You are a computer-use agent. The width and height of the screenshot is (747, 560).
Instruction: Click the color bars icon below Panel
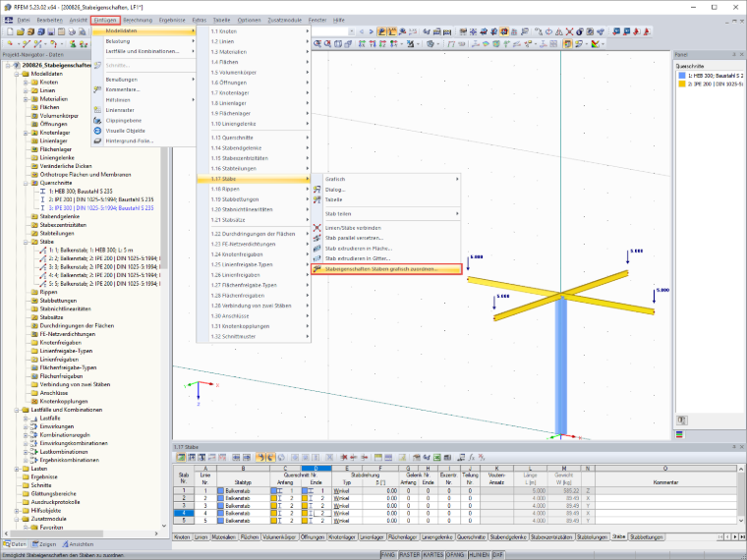(679, 434)
